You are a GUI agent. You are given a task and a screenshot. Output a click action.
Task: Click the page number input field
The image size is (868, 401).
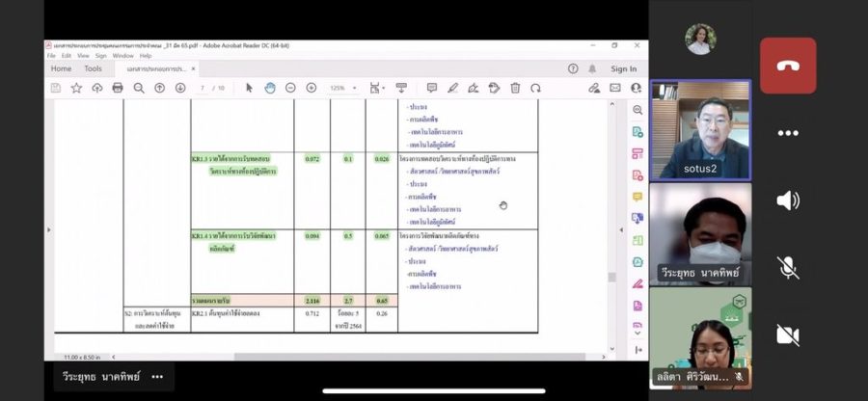[x=203, y=88]
